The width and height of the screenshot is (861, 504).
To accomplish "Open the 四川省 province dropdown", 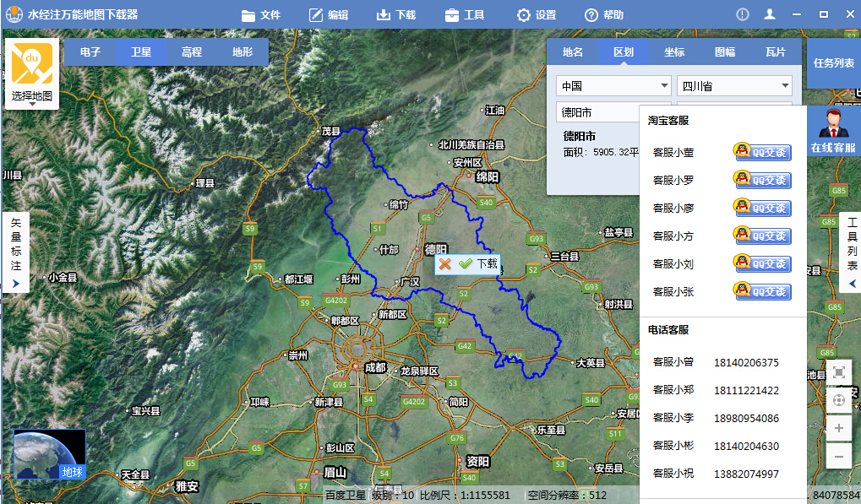I will [x=734, y=85].
